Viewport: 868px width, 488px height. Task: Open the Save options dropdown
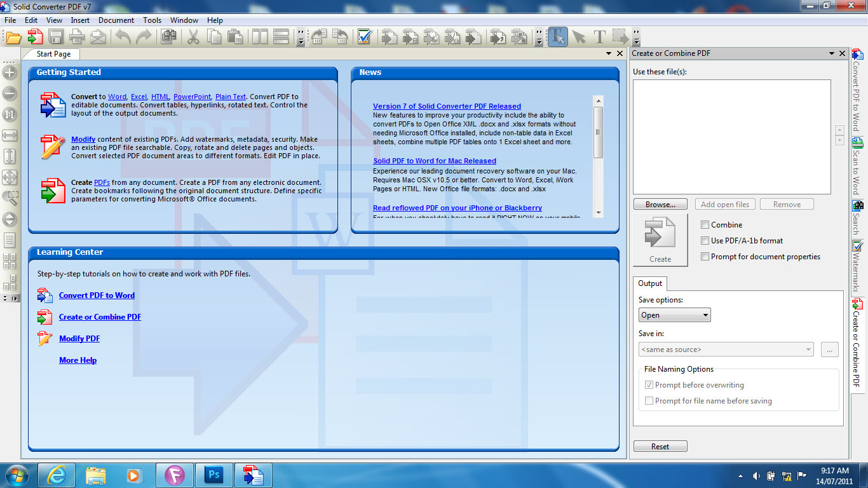(674, 315)
